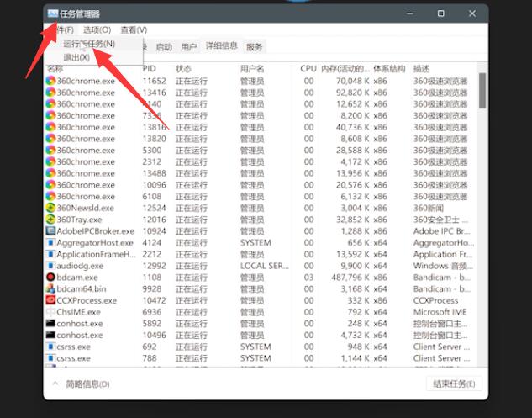532x418 pixels.
Task: Click the memory value 1,144 K
Action: [356, 358]
